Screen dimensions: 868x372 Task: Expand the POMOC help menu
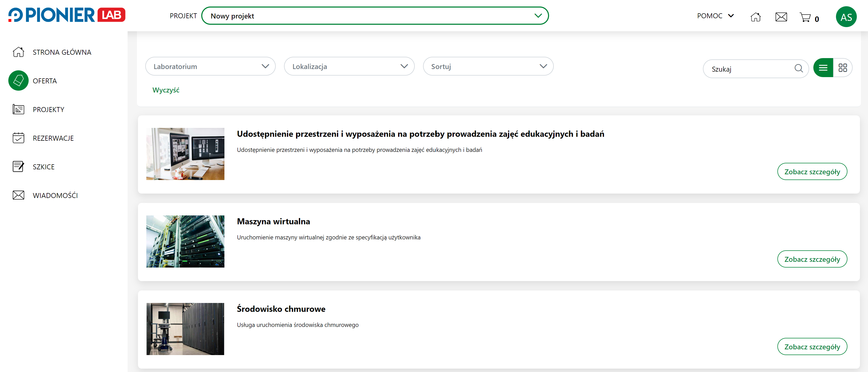pyautogui.click(x=715, y=16)
